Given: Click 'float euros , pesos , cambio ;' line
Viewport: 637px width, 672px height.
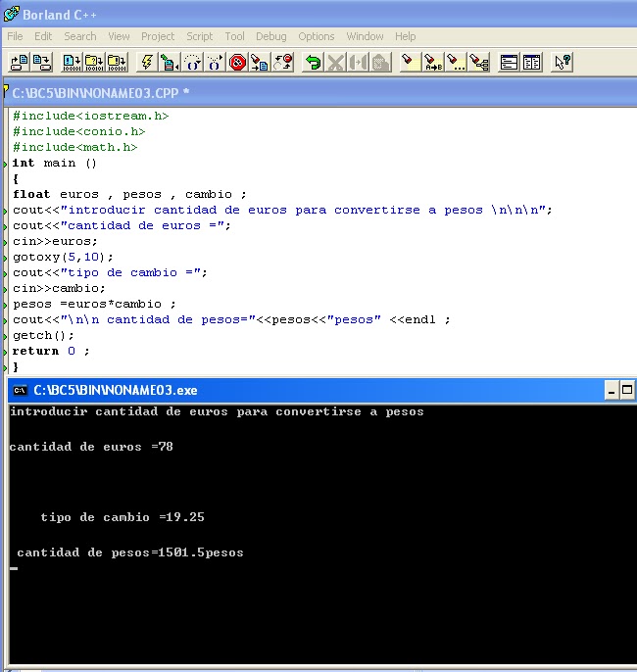Looking at the screenshot, I should [x=129, y=195].
